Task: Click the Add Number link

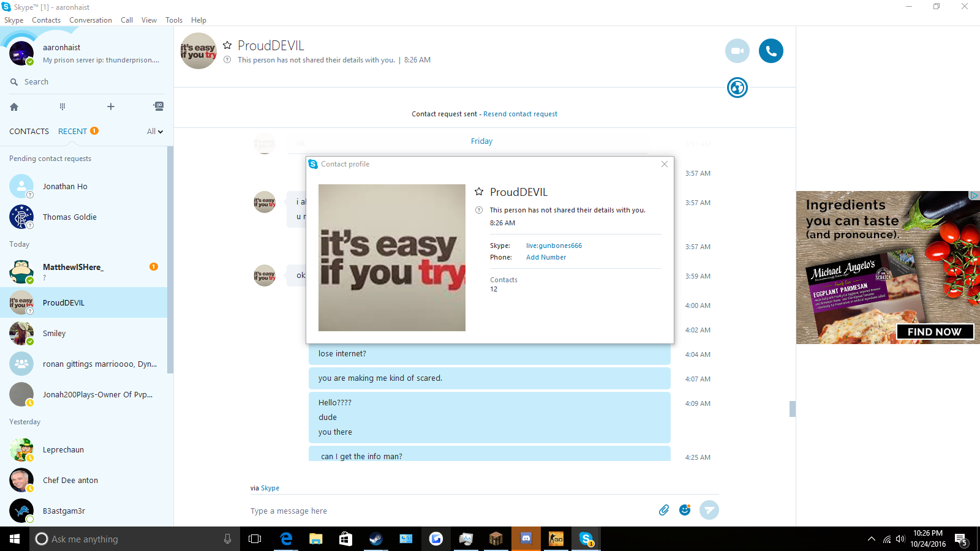Action: tap(546, 257)
